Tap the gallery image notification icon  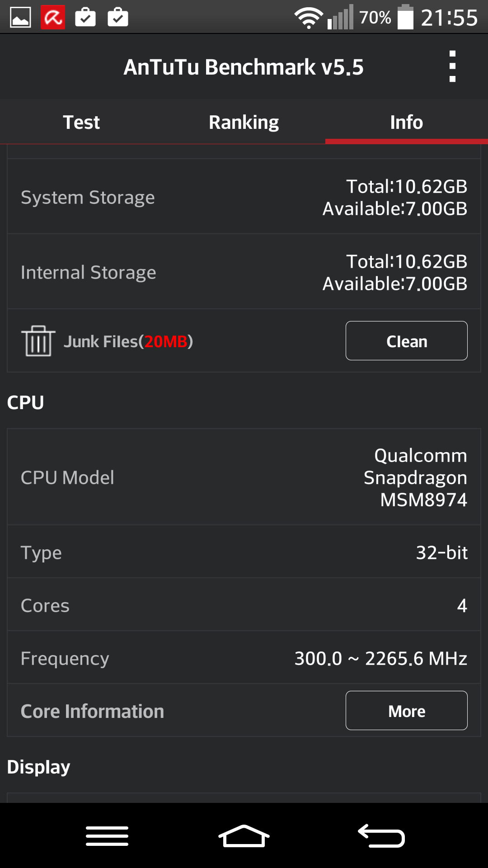tap(20, 18)
